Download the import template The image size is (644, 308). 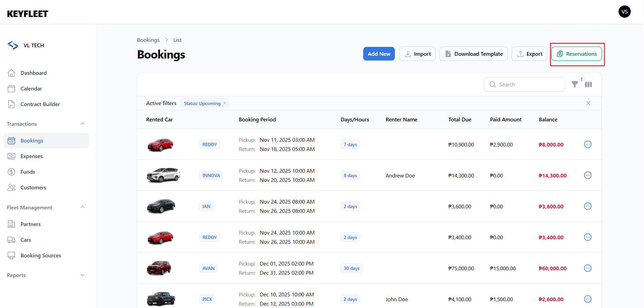[x=474, y=54]
